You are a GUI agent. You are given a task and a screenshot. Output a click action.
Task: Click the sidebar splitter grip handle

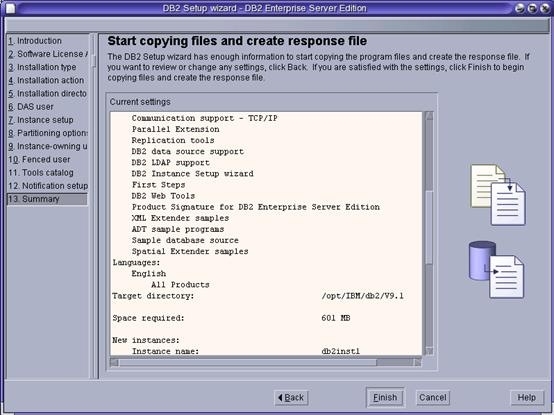pyautogui.click(x=93, y=61)
